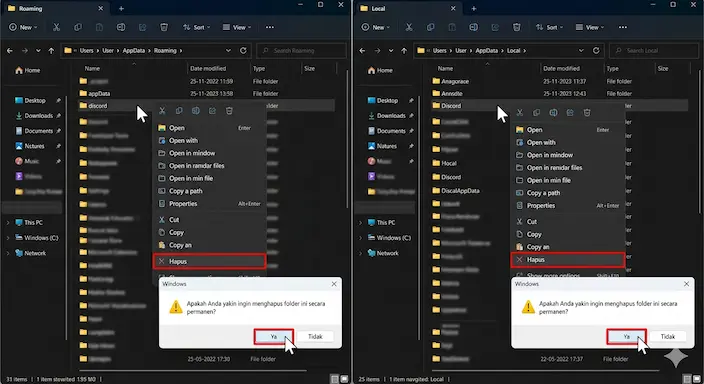Go back in the Roaming window
704x384 pixels.
pyautogui.click(x=10, y=51)
